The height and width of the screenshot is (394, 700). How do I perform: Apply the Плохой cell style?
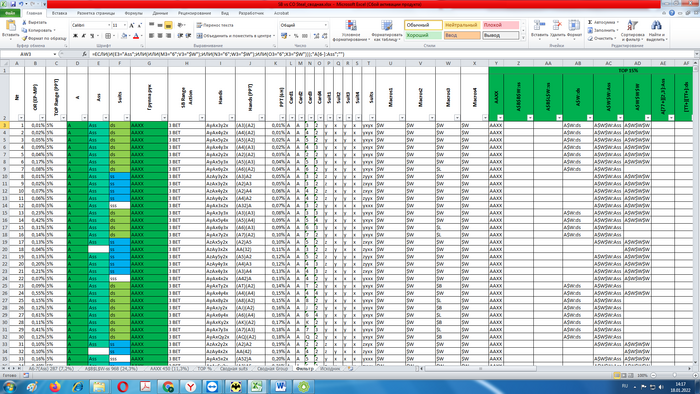click(x=500, y=25)
